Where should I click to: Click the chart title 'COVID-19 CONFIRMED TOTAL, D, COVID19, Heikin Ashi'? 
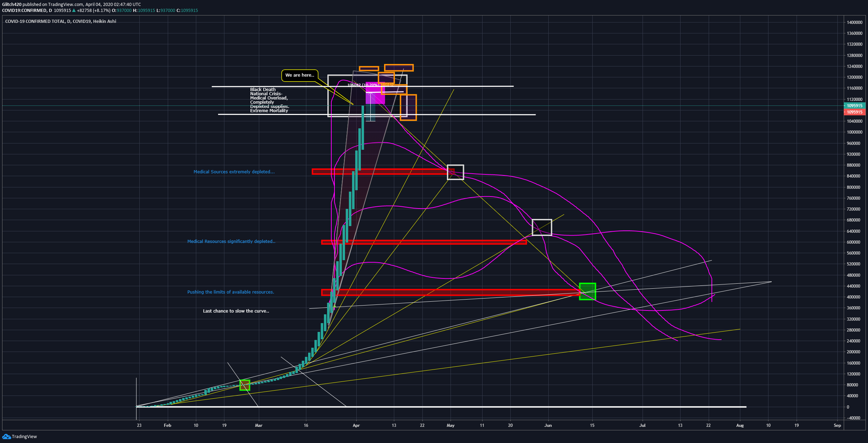tap(60, 21)
